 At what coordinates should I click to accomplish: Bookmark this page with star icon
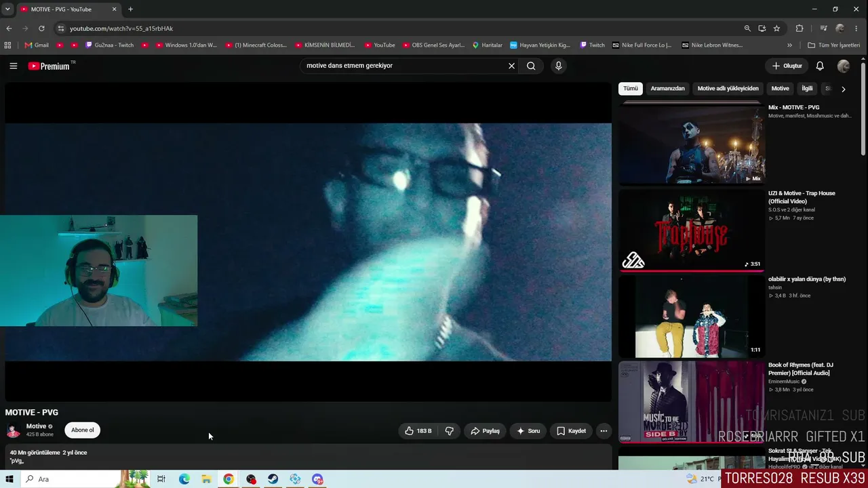click(776, 28)
